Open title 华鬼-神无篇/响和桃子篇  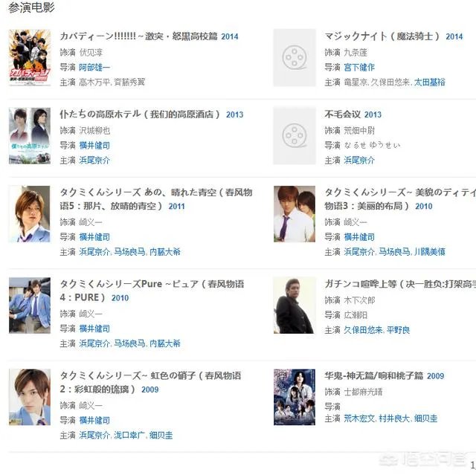373,375
